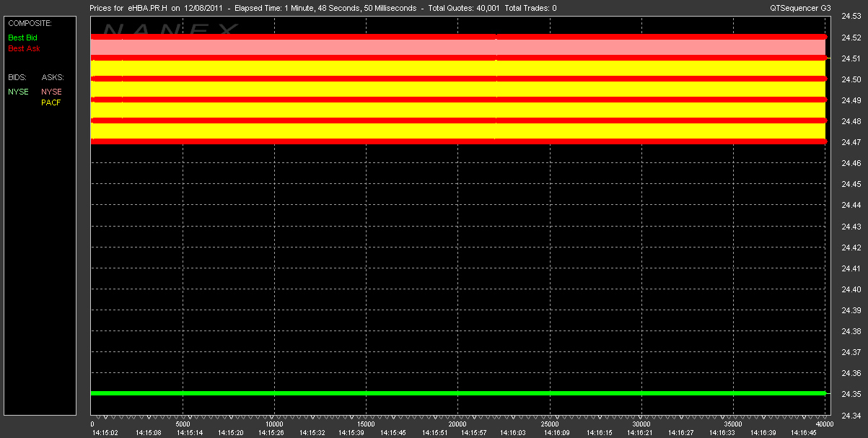Click the 14:15:57 time label
868x438 pixels.
[475, 433]
